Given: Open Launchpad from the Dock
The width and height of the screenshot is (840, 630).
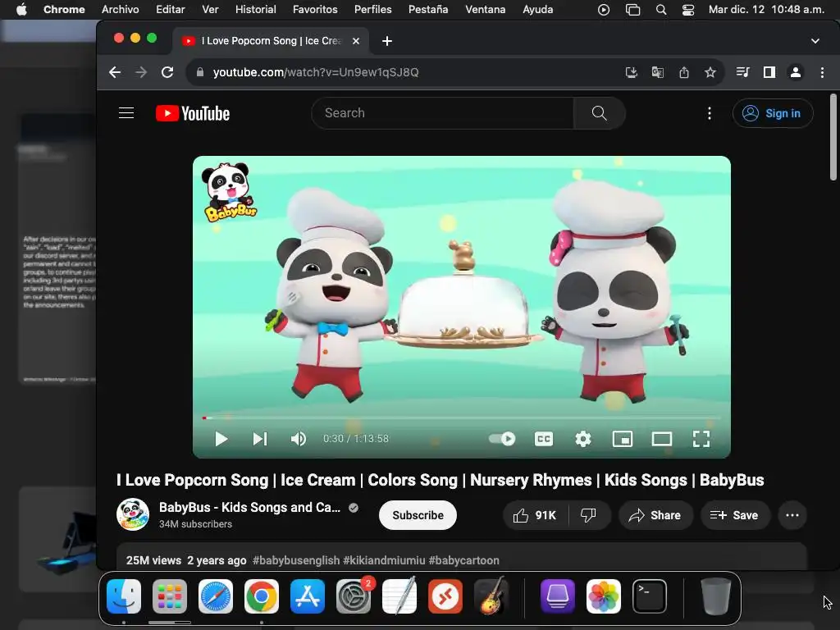Looking at the screenshot, I should pyautogui.click(x=170, y=596).
